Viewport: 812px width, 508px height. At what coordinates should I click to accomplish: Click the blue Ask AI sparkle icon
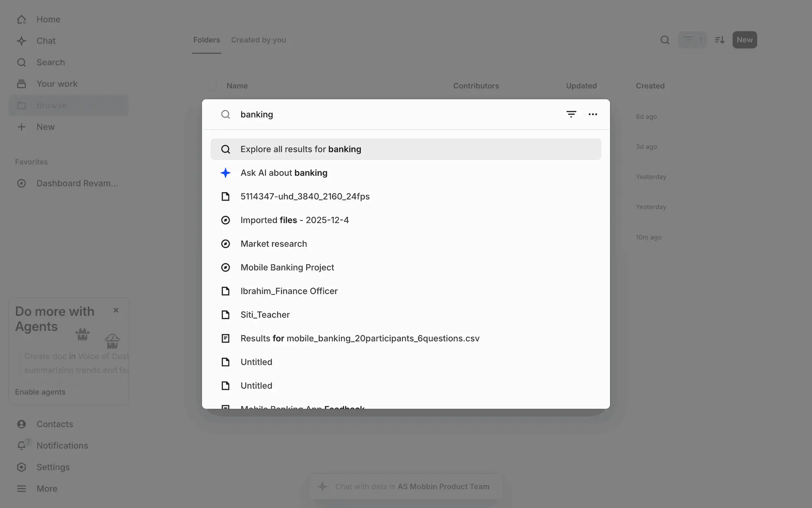[225, 173]
